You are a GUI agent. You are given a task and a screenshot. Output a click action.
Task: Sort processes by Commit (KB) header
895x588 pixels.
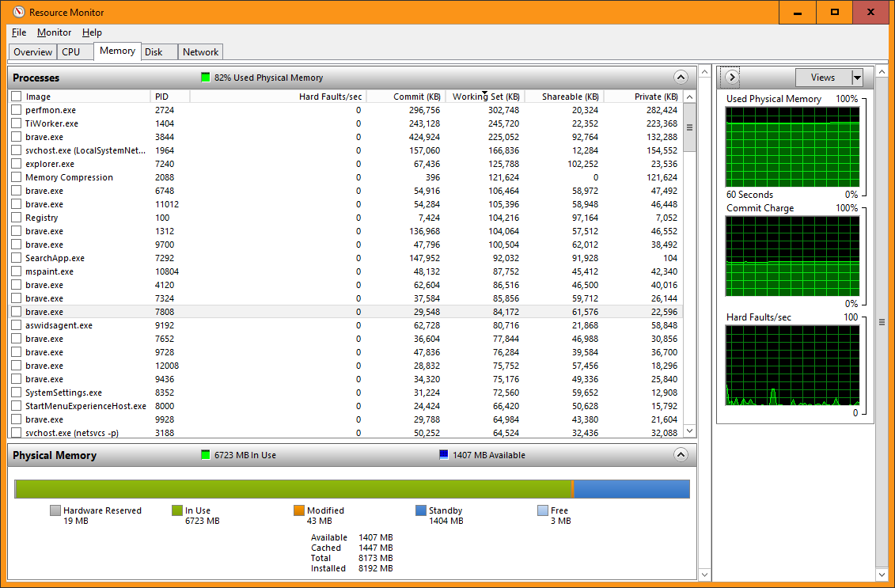(416, 97)
